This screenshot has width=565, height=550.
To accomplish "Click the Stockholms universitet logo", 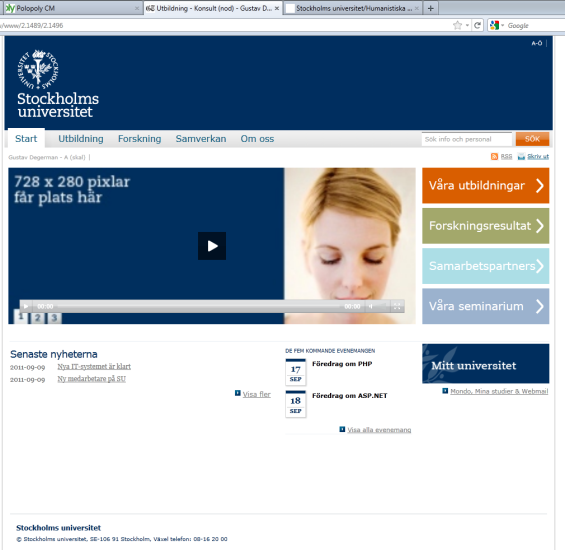I will pyautogui.click(x=58, y=84).
